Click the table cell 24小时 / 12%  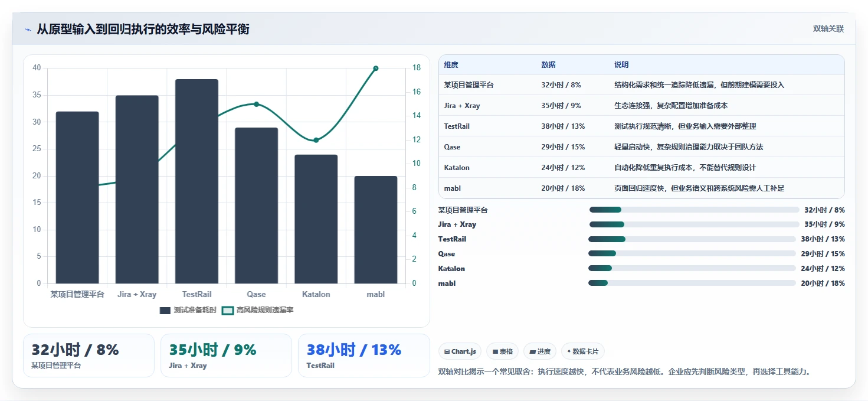(x=563, y=168)
